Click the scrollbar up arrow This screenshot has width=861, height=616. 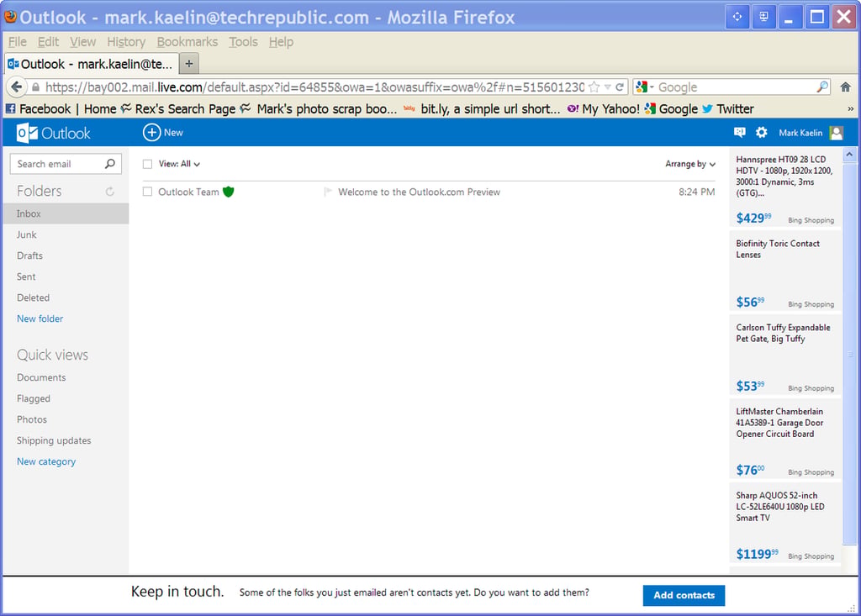(849, 155)
